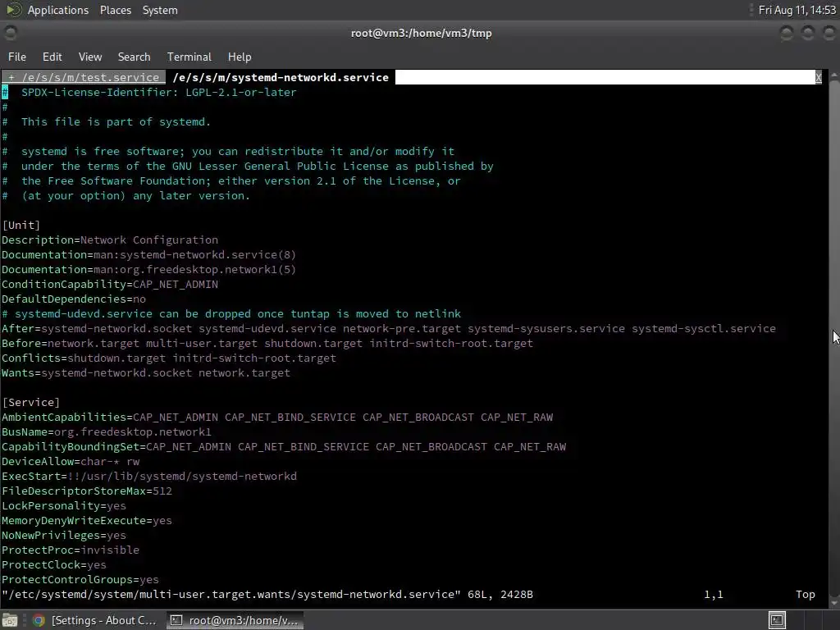Click the NoNewPrivileges=yes line
The height and width of the screenshot is (630, 840).
(x=64, y=535)
